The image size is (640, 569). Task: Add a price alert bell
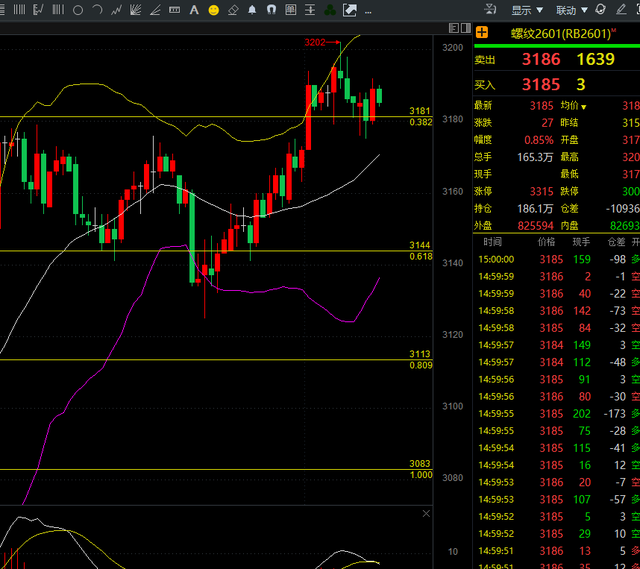click(252, 10)
